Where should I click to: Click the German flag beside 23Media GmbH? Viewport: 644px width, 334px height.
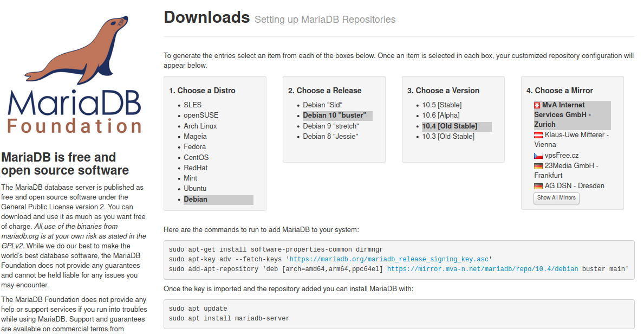tap(538, 166)
